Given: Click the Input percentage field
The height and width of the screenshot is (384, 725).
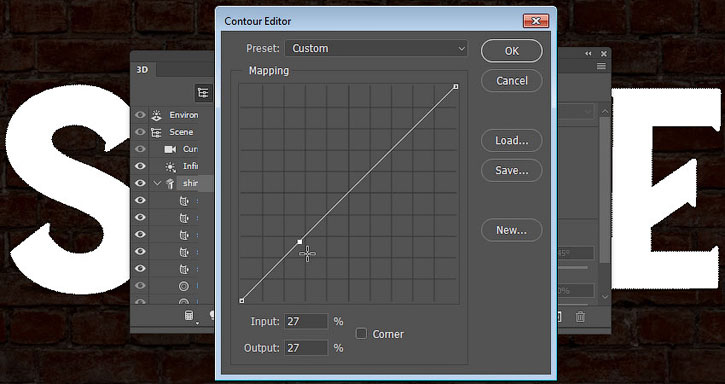Looking at the screenshot, I should 306,321.
